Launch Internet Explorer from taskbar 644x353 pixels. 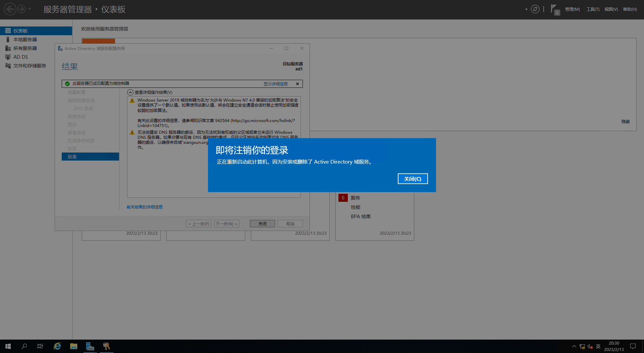click(x=57, y=346)
